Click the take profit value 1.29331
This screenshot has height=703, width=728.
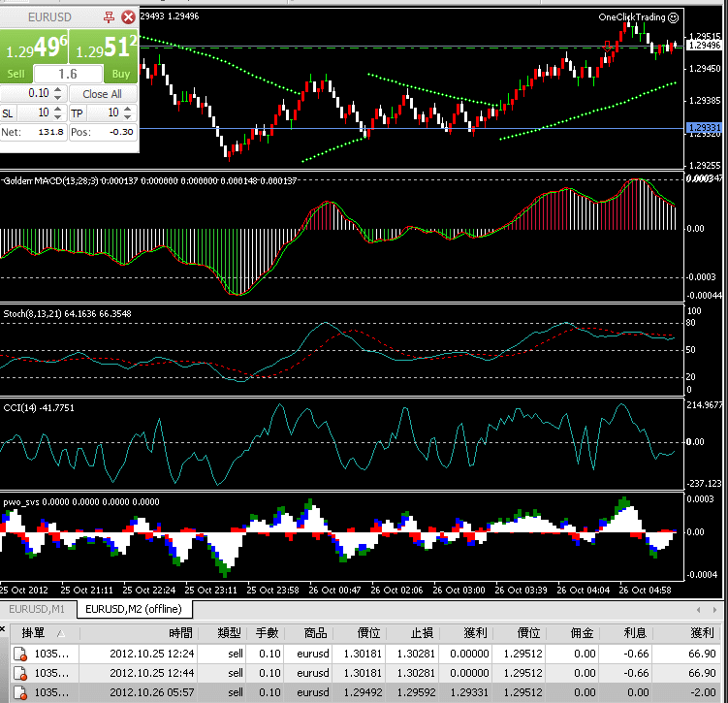tap(469, 692)
